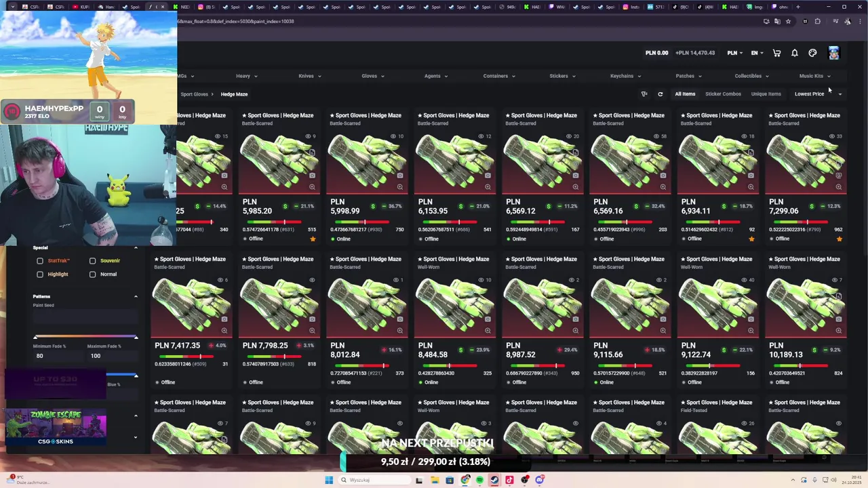The height and width of the screenshot is (488, 868).
Task: Expand the Stickers category menu
Action: [x=562, y=76]
